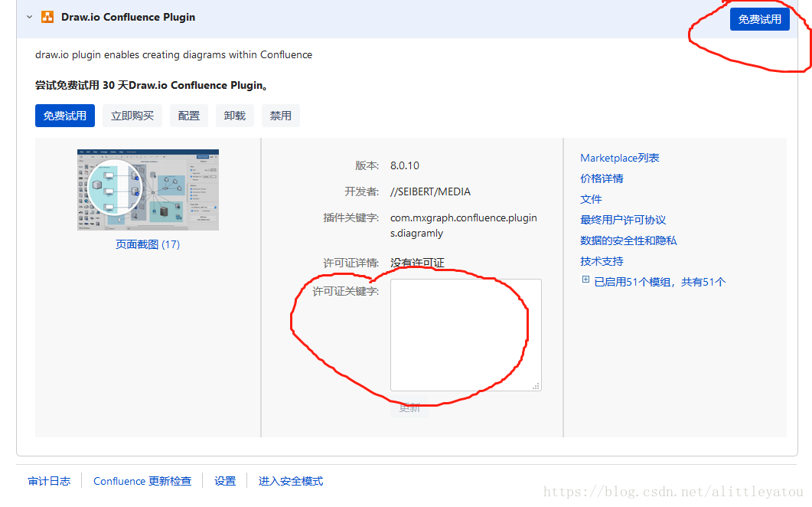
Task: Focus the 许可证关键字 license key text area
Action: click(466, 335)
